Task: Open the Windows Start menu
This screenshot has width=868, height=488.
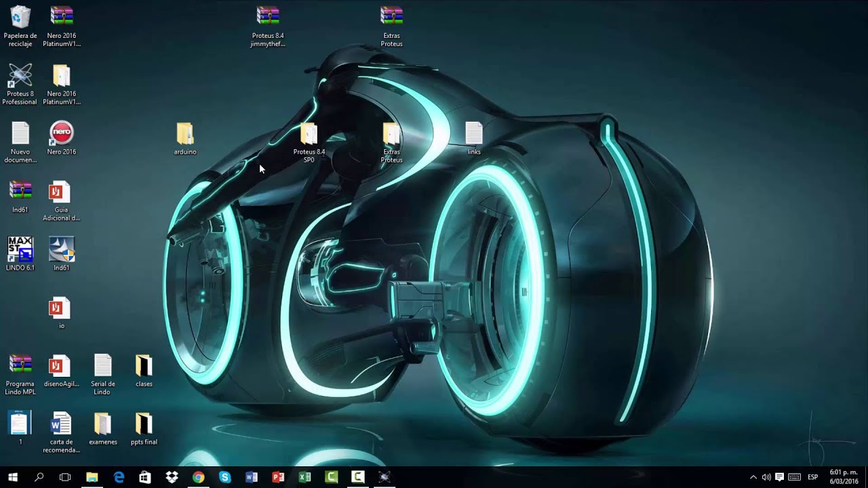Action: 12,477
